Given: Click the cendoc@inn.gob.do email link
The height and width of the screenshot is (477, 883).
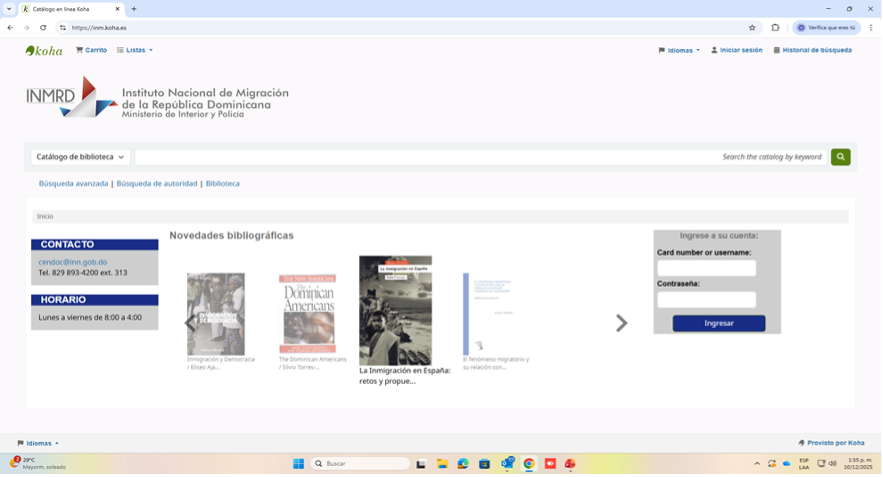Looking at the screenshot, I should [x=73, y=262].
